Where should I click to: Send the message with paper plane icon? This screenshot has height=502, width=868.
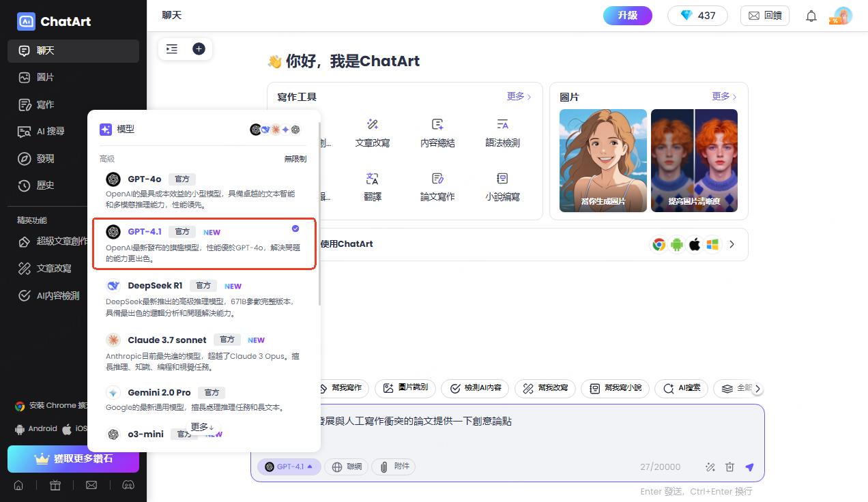tap(749, 467)
